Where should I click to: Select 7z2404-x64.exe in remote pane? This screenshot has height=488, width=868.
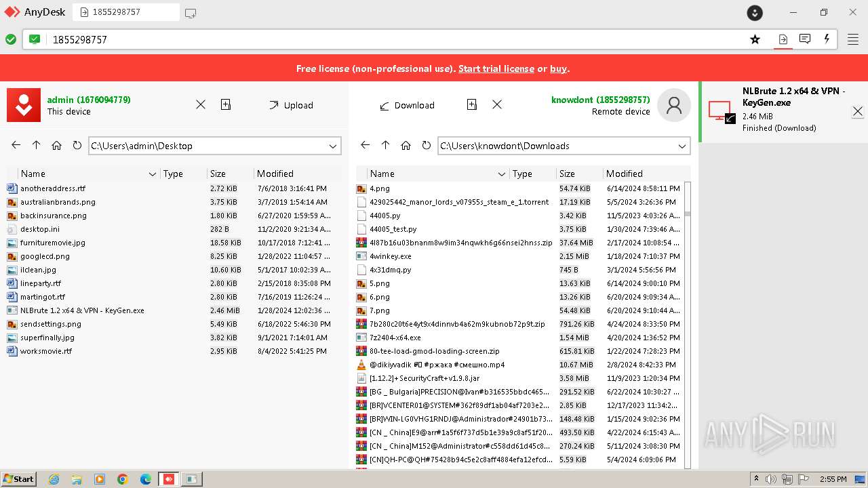[x=519, y=338]
